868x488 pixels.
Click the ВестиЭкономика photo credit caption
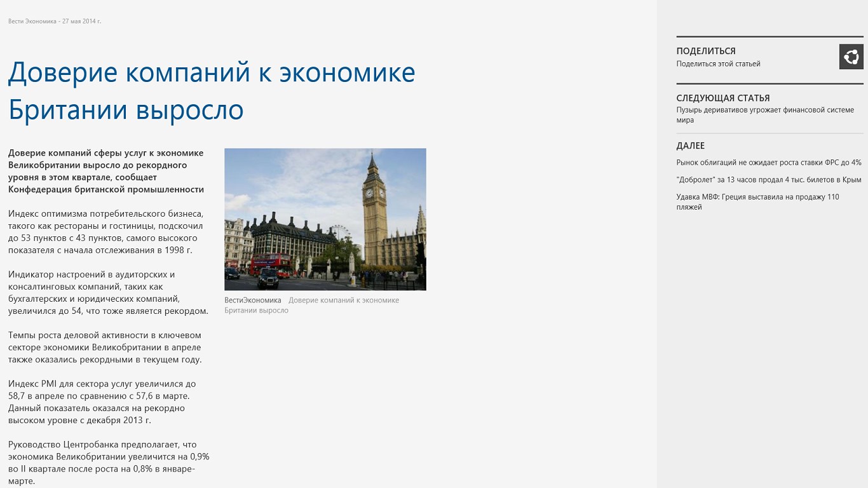pos(252,299)
